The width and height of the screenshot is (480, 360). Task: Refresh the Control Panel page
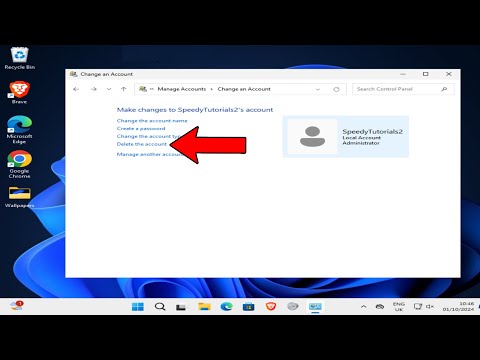[x=336, y=89]
